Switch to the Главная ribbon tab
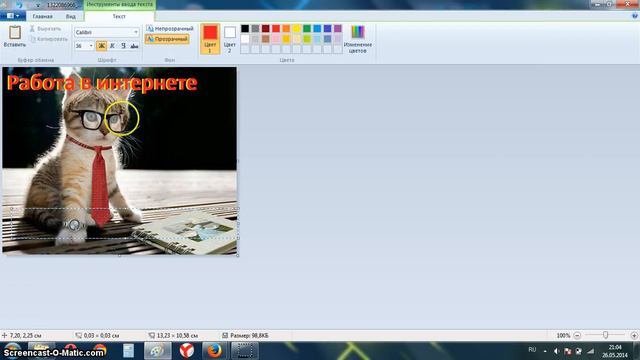 [x=42, y=16]
